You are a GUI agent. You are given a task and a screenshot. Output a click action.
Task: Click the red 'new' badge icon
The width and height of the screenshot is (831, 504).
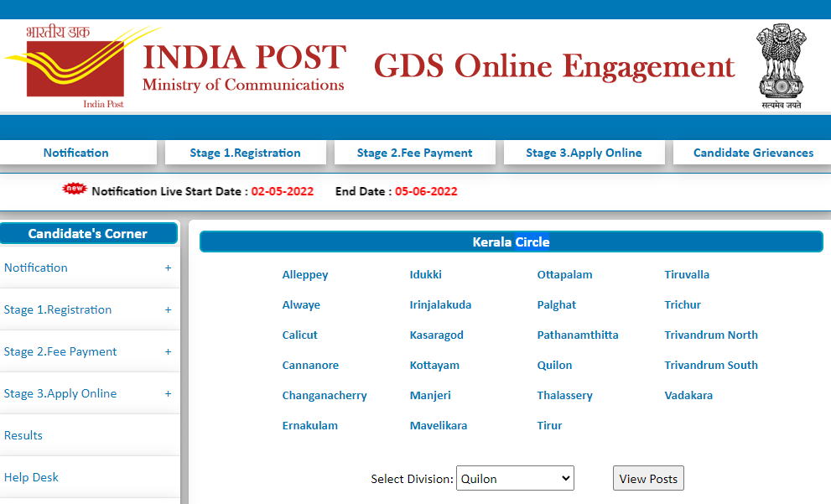click(x=74, y=188)
